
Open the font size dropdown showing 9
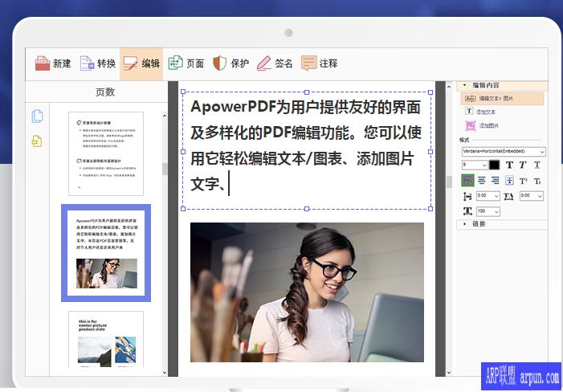[475, 165]
